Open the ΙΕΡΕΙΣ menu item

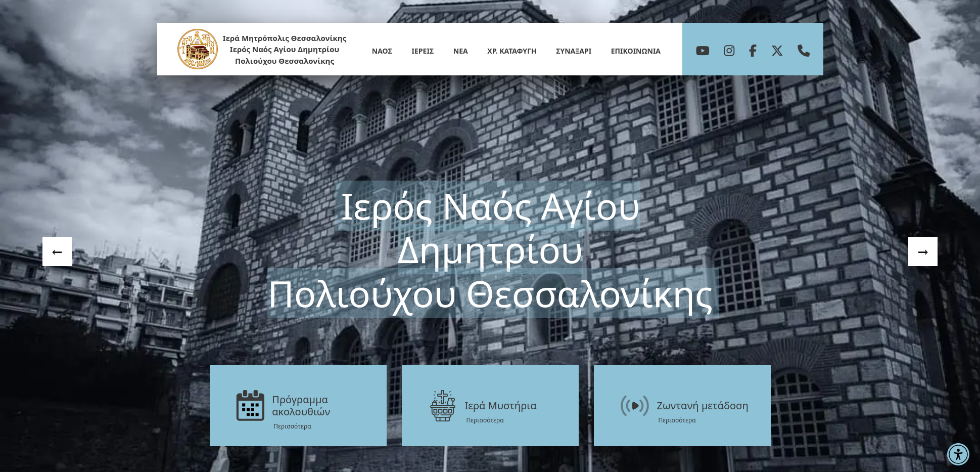(x=423, y=51)
